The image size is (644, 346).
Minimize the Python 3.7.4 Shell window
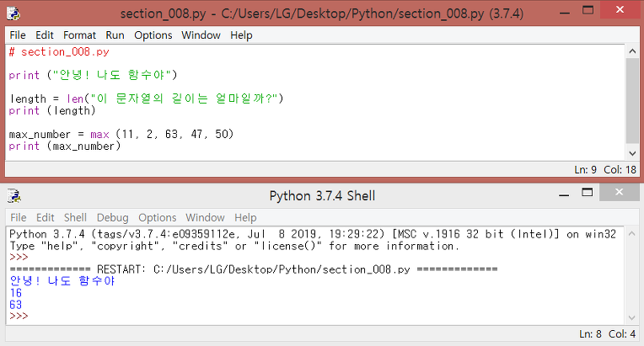click(x=564, y=194)
